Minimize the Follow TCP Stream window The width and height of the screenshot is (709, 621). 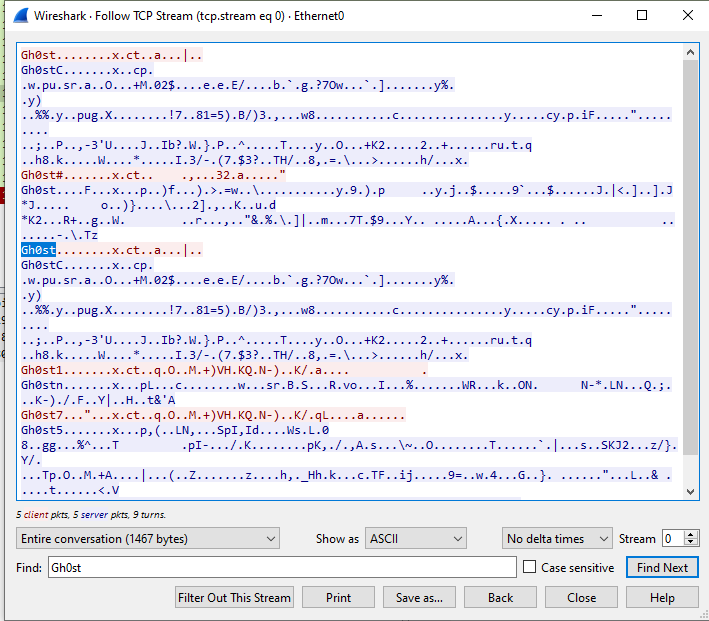pyautogui.click(x=596, y=16)
